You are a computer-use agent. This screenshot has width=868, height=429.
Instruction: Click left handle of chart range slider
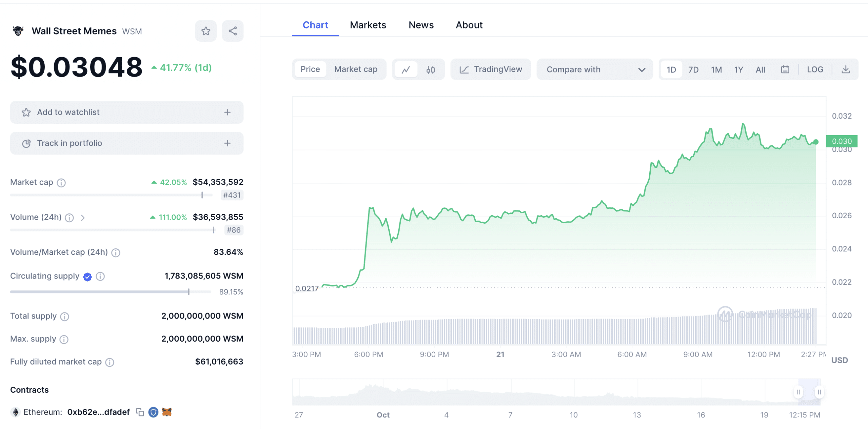tap(798, 392)
